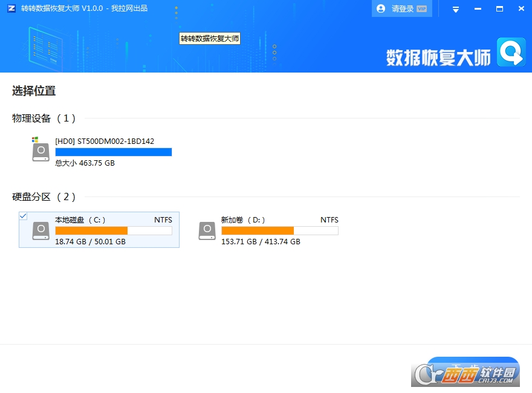Click the C: drive disk icon
This screenshot has width=532, height=393.
(41, 230)
